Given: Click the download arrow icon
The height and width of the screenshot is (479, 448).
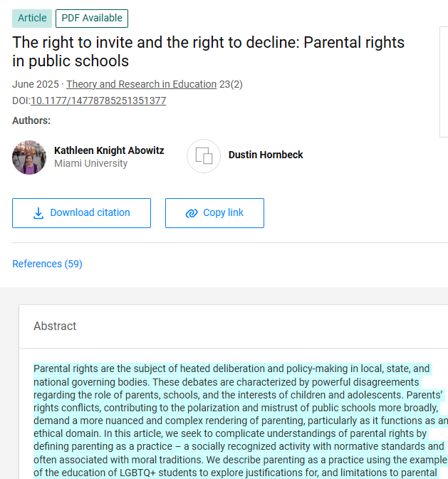Looking at the screenshot, I should point(38,213).
